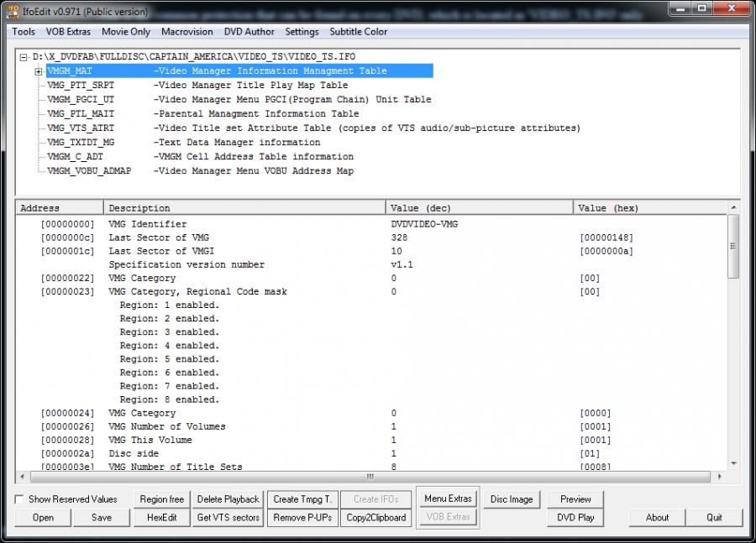Click the Value (dec) column header
This screenshot has height=543, width=756.
coord(480,207)
